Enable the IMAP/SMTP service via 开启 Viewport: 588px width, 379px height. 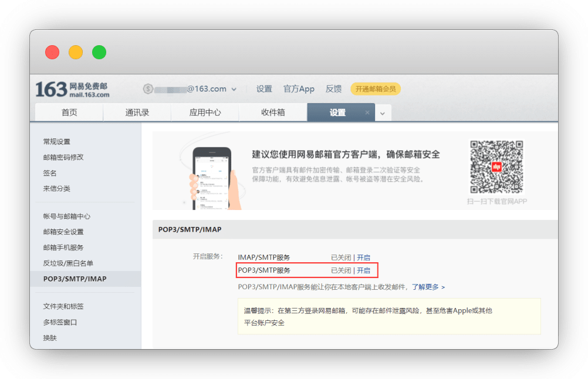click(363, 258)
